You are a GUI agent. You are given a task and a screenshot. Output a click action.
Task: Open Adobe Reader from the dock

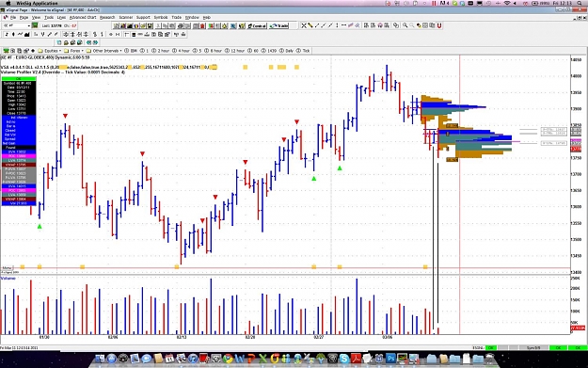[x=356, y=359]
